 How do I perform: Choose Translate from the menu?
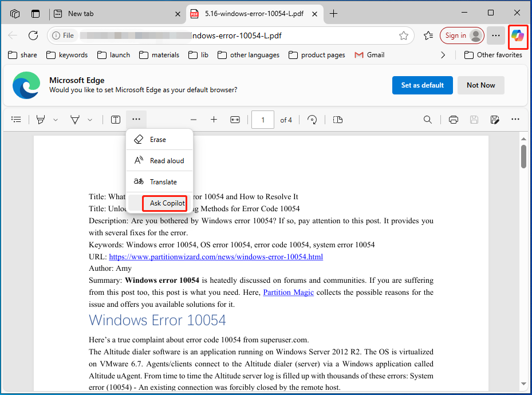159,181
